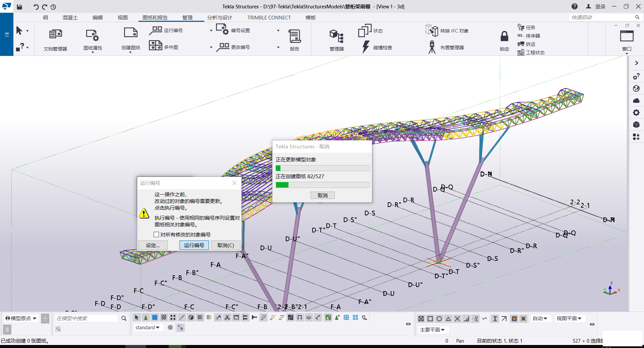
Task: Click 转换 IFC 对象 tool
Action: pyautogui.click(x=447, y=30)
